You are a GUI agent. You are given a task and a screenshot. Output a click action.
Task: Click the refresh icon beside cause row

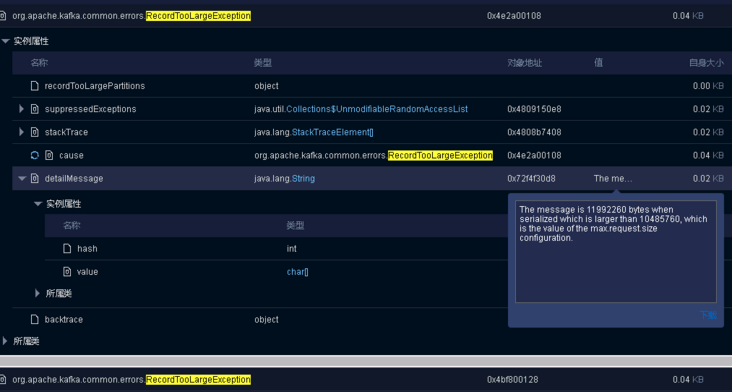35,155
